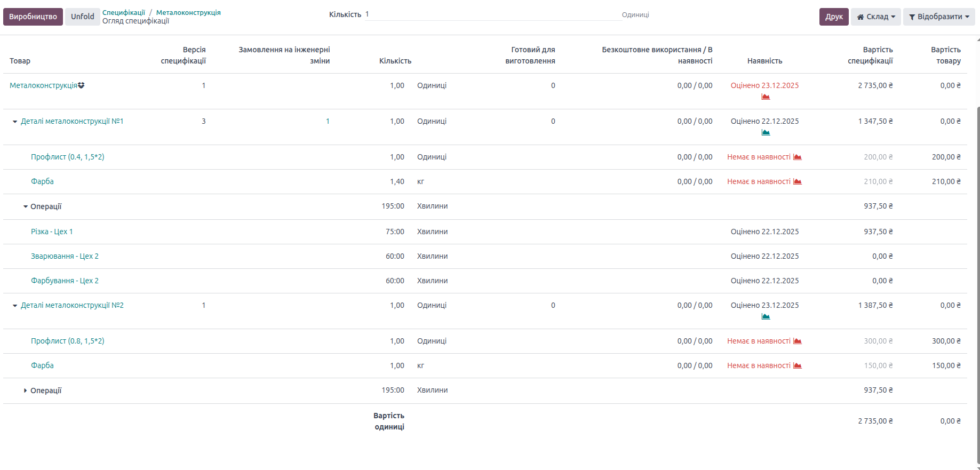Click the kit icon next to Металоконструкція
The image size is (980, 470).
[x=81, y=85]
